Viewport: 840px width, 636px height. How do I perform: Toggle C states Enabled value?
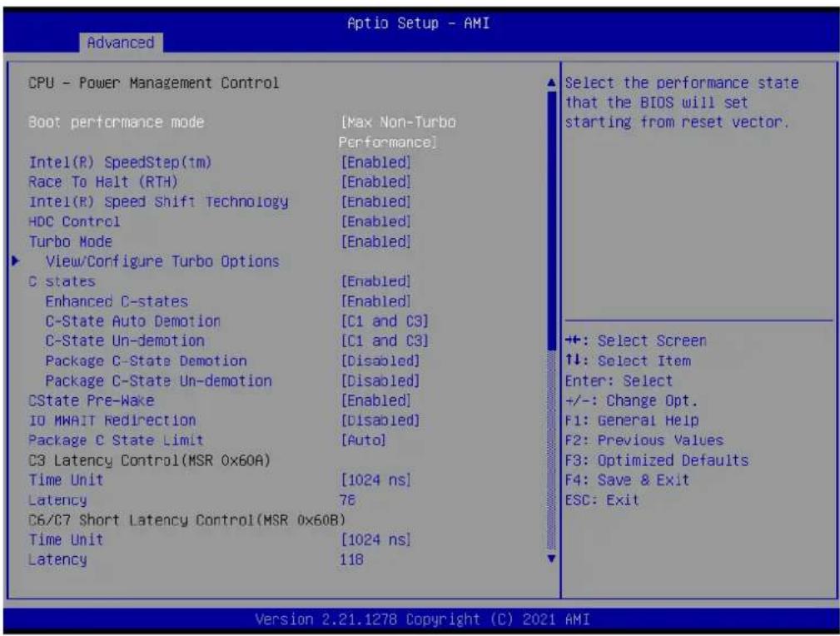(x=375, y=281)
